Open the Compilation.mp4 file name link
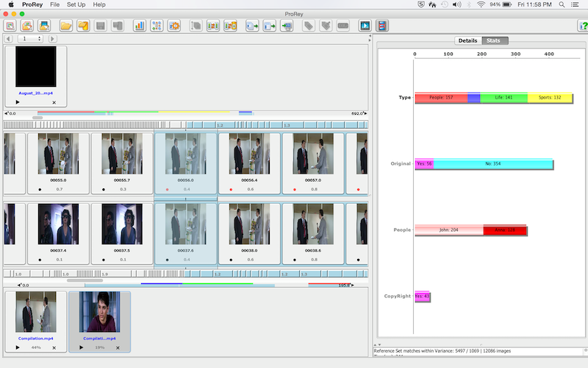 (35, 339)
